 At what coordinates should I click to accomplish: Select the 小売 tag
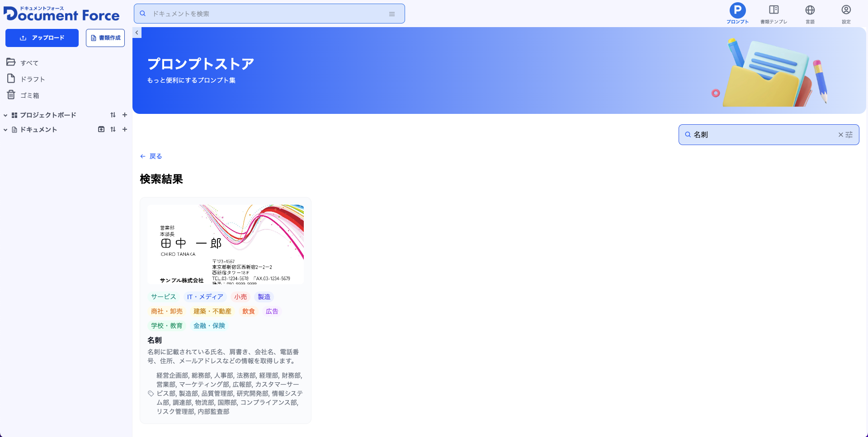pos(241,297)
